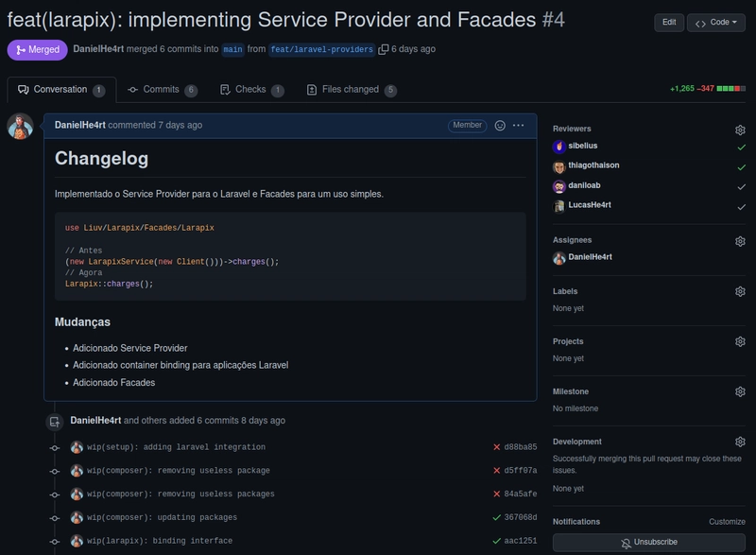Click the Mudanças heading
Screen dimensions: 756x555
(x=82, y=322)
